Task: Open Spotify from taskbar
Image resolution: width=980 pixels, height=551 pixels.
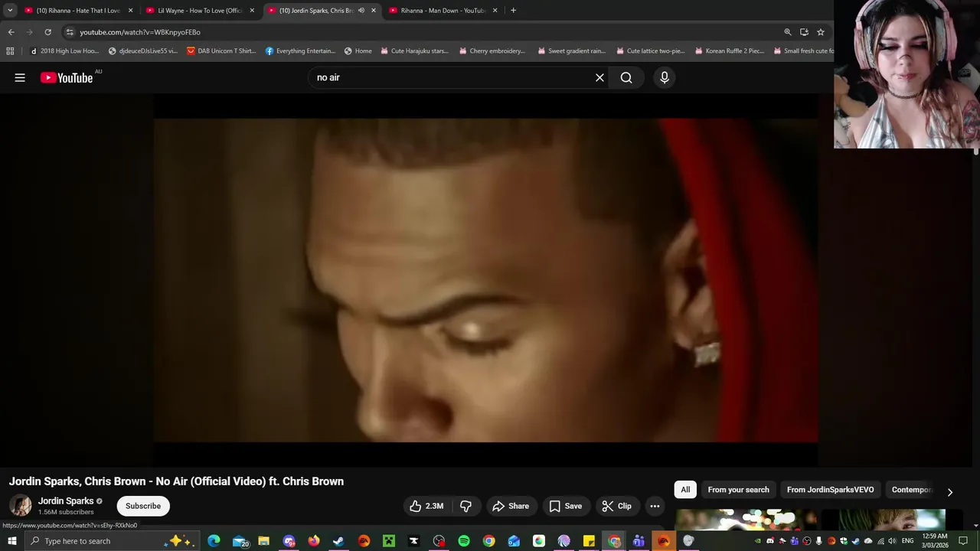Action: [x=464, y=541]
